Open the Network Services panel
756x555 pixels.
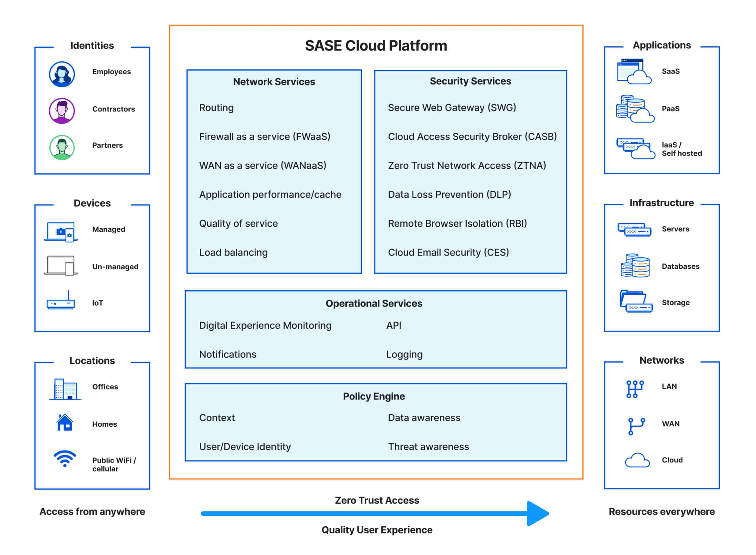(274, 82)
